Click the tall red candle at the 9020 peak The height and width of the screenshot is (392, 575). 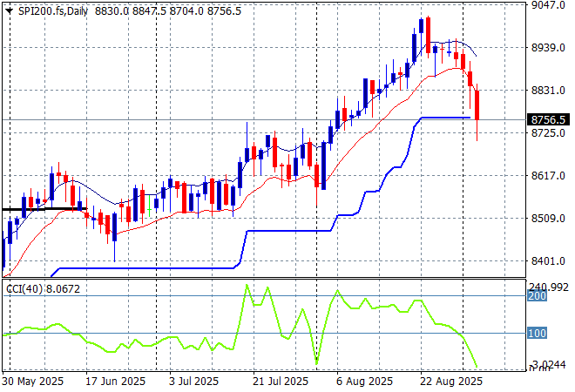tap(428, 36)
